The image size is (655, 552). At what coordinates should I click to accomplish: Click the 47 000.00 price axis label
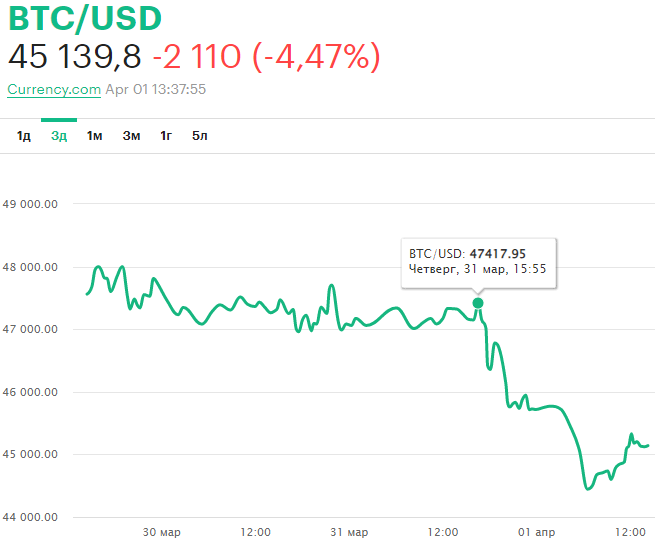pos(31,329)
